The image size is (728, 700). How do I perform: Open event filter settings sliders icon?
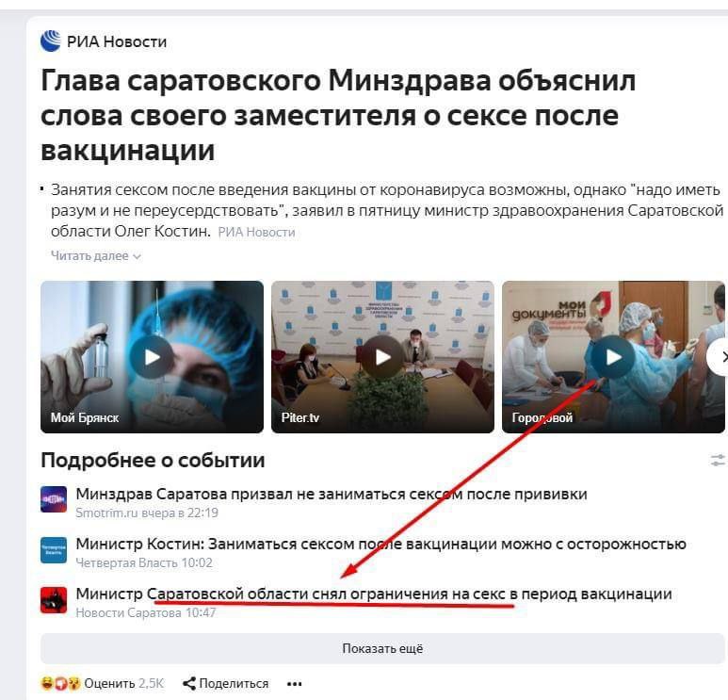pos(718,461)
